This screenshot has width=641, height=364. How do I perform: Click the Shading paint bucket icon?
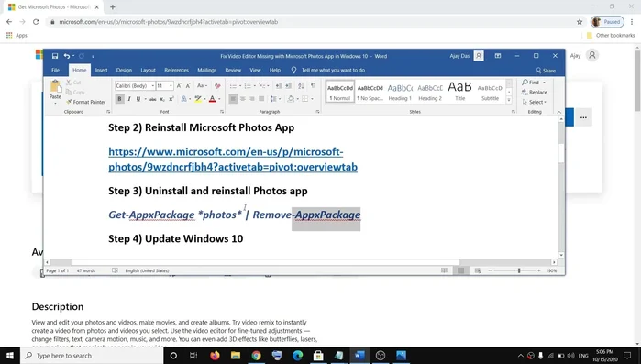click(x=291, y=99)
